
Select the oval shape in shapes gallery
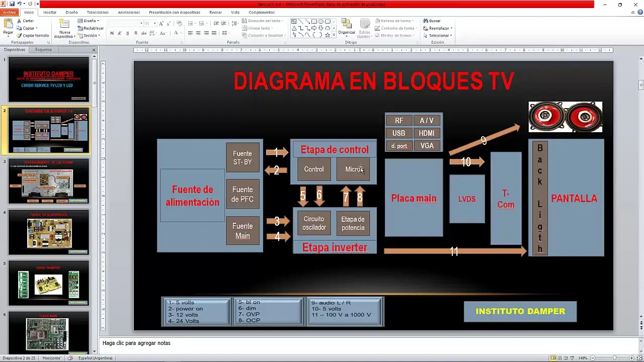[x=320, y=22]
